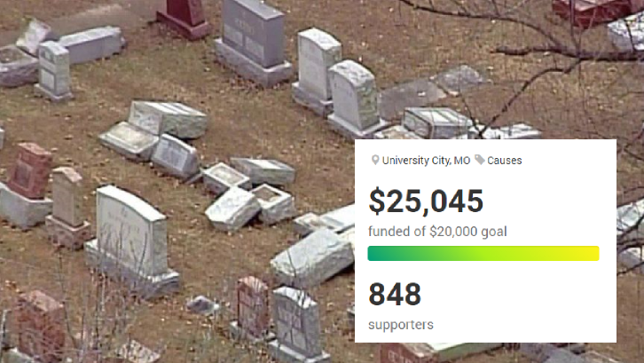Click the funded of $20,000 goal text
Viewport: 644px width, 363px height.
click(x=437, y=232)
